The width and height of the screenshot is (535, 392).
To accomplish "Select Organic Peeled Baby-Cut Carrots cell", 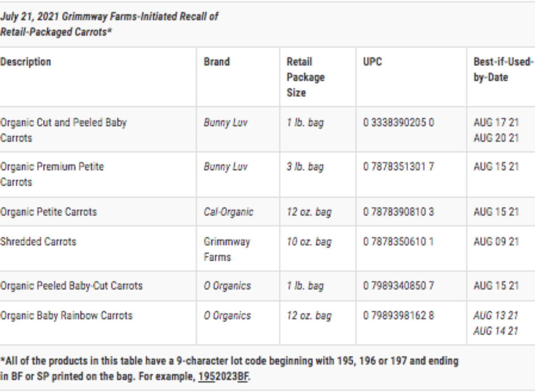I will pos(71,286).
